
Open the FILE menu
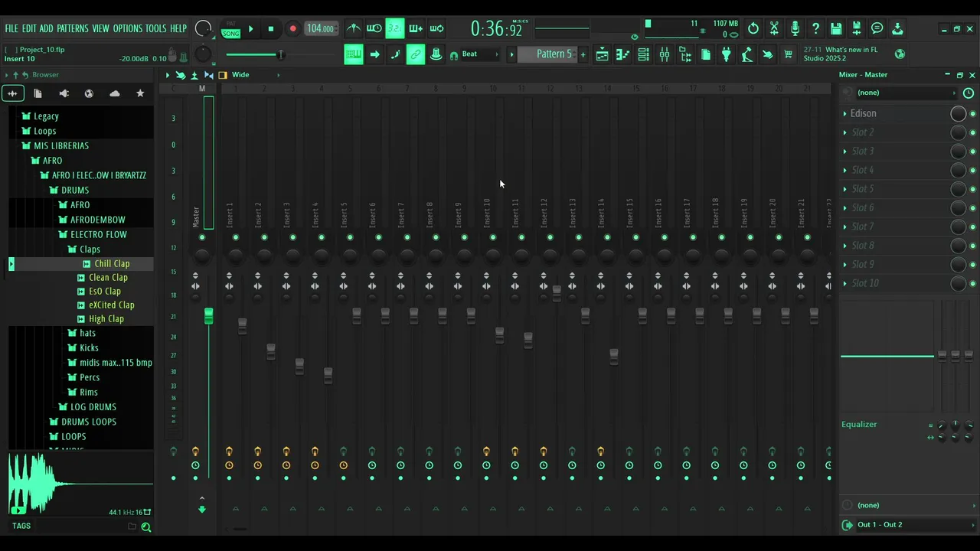click(x=11, y=29)
